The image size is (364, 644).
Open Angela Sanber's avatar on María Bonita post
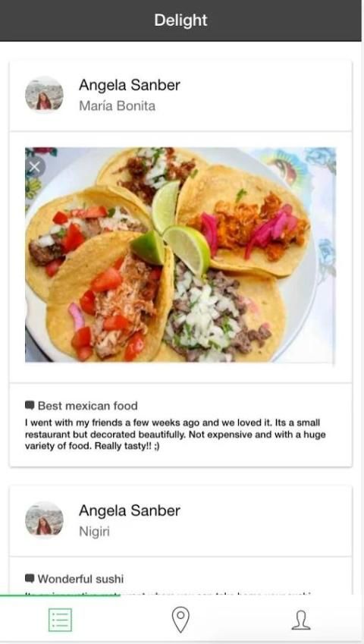44,95
